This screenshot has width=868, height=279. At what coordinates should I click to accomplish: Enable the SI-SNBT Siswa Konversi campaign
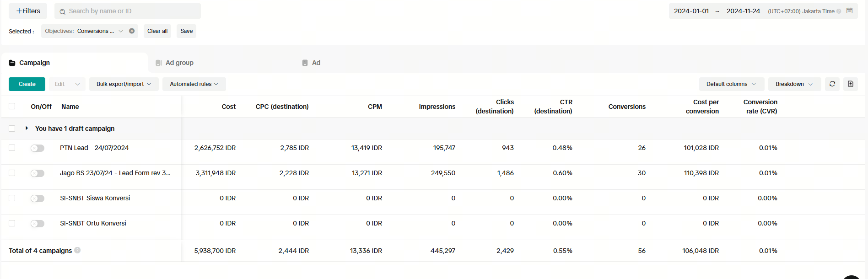(38, 199)
